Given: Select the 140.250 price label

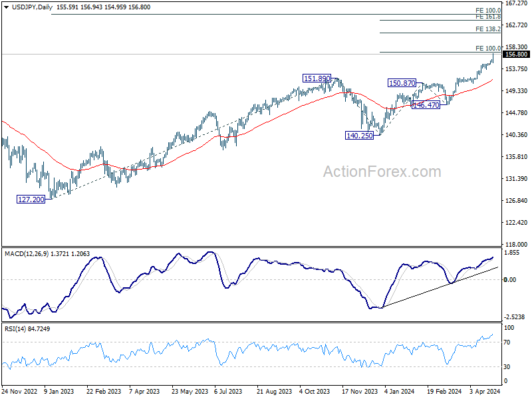Looking at the screenshot, I should 359,136.
